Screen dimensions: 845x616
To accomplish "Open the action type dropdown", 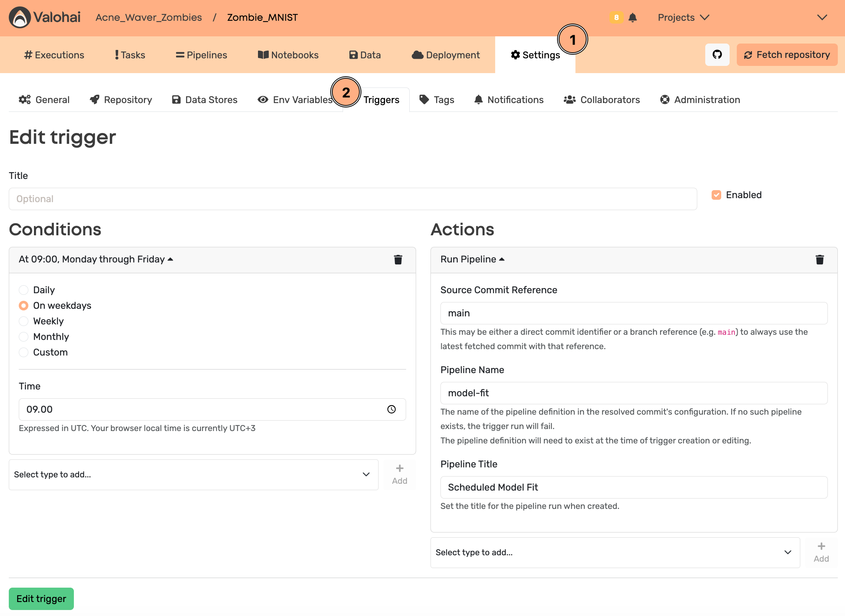I will (x=615, y=552).
